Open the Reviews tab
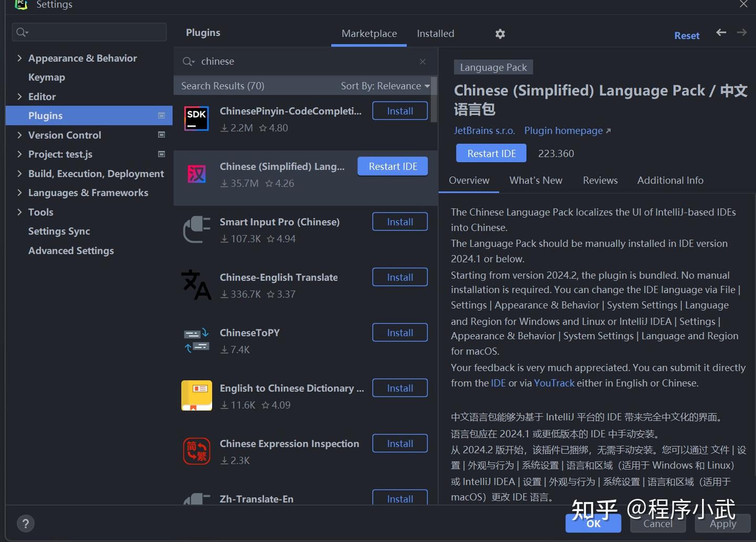This screenshot has width=756, height=542. coord(600,180)
